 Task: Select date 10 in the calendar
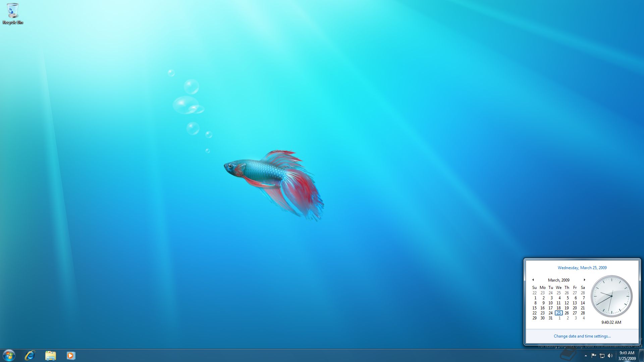click(x=550, y=303)
